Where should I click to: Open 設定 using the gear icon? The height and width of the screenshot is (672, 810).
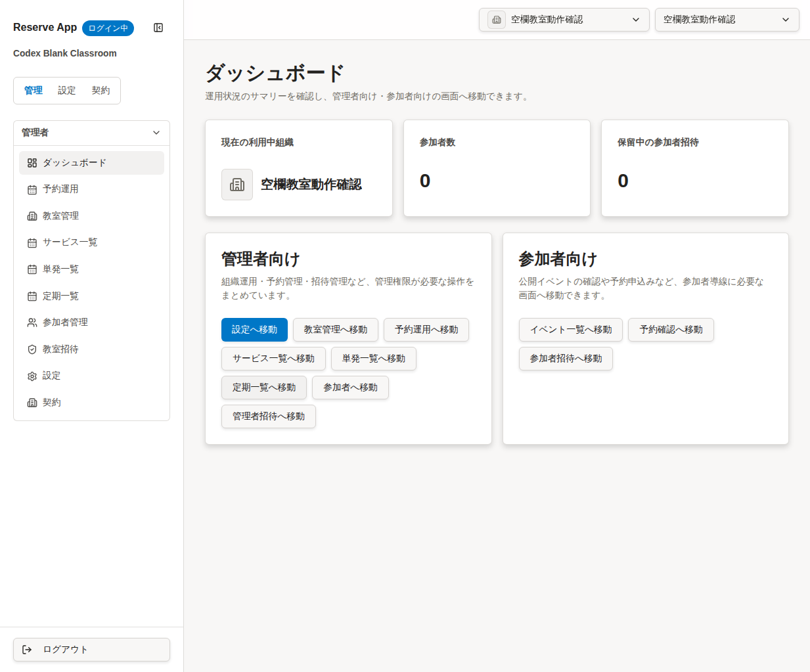point(32,376)
